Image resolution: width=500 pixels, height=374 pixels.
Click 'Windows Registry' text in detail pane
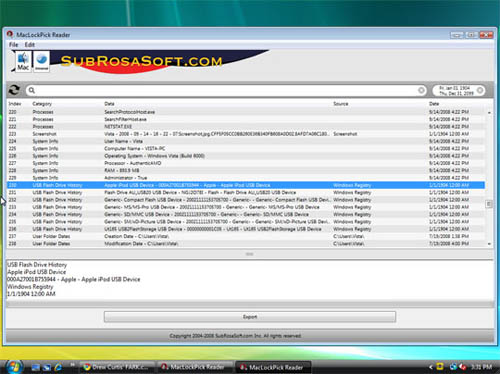coord(30,287)
